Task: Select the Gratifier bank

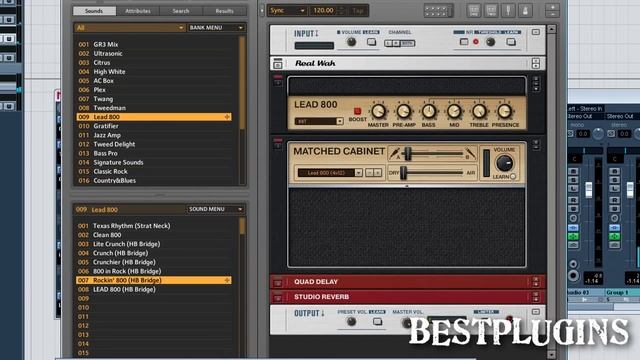Action: pyautogui.click(x=154, y=126)
